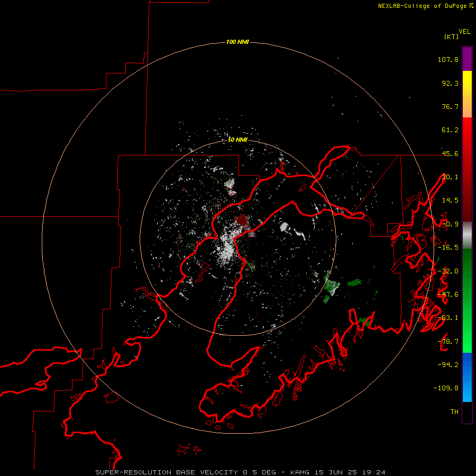Image resolution: width=476 pixels, height=476 pixels.
Task: Click the TH legend label
Action: click(x=454, y=411)
